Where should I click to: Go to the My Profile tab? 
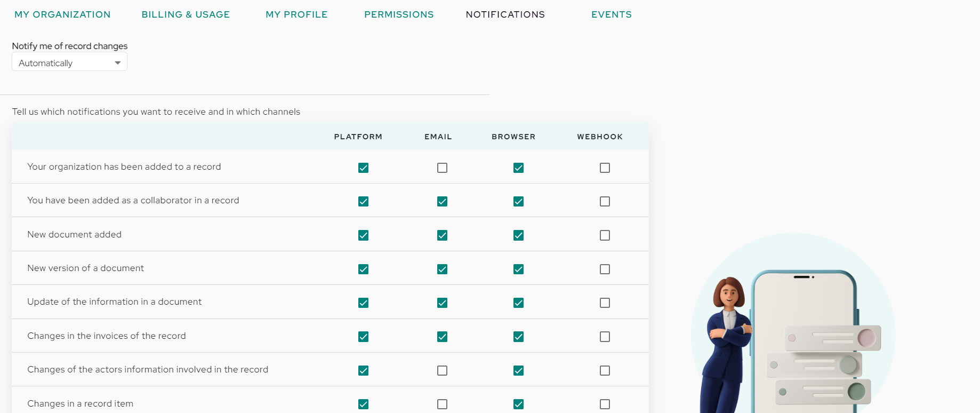click(x=296, y=14)
